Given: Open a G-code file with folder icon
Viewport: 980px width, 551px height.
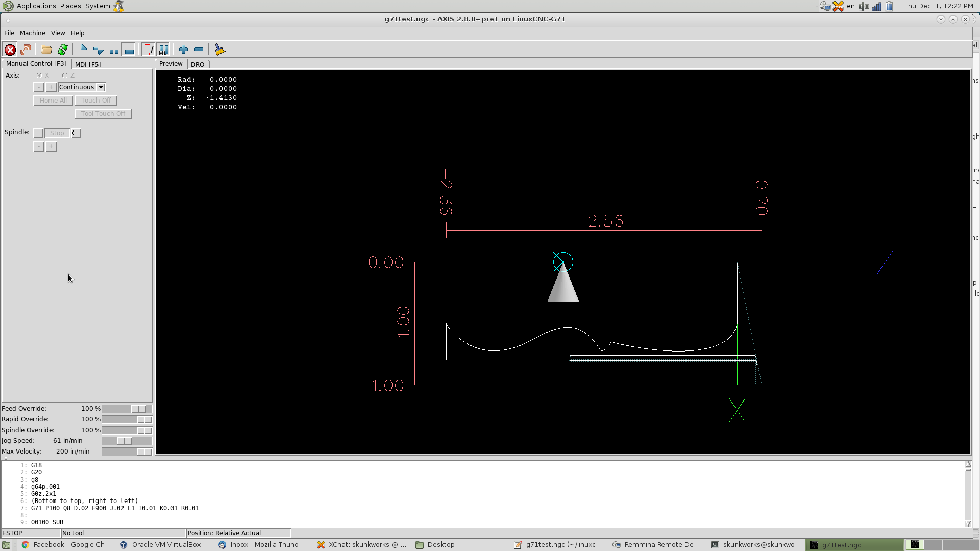Looking at the screenshot, I should coord(46,49).
